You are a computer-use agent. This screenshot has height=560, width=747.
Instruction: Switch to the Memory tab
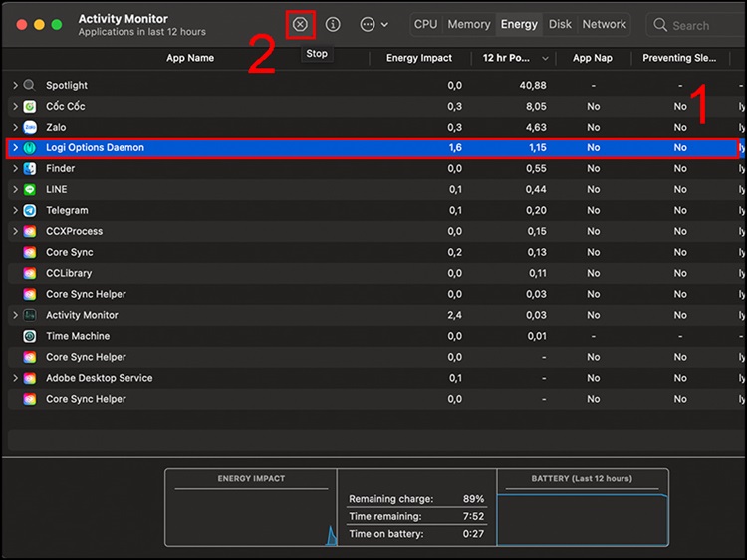[468, 24]
